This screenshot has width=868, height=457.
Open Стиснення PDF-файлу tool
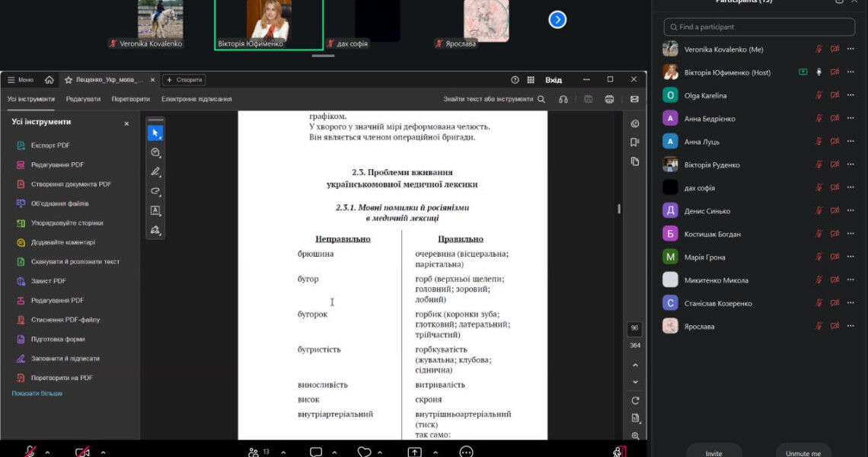pos(65,320)
